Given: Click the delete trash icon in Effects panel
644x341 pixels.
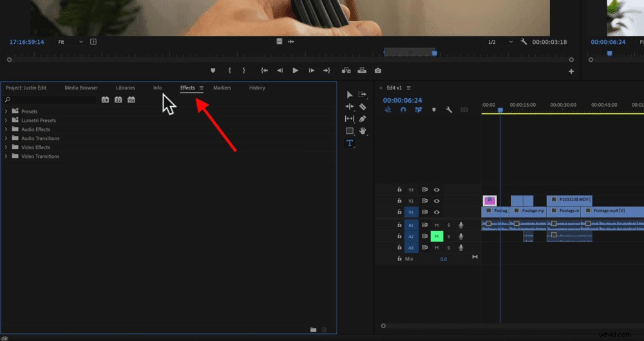Looking at the screenshot, I should click(x=324, y=329).
